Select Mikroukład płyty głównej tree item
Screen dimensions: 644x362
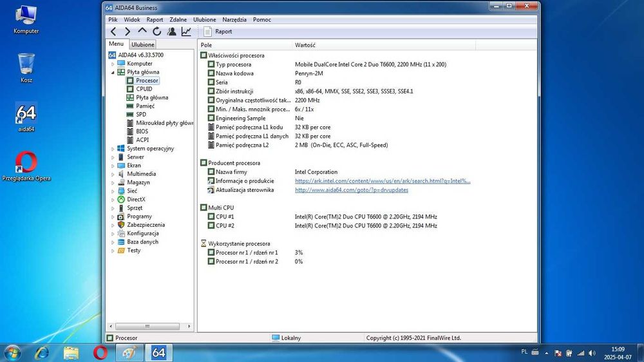click(164, 123)
